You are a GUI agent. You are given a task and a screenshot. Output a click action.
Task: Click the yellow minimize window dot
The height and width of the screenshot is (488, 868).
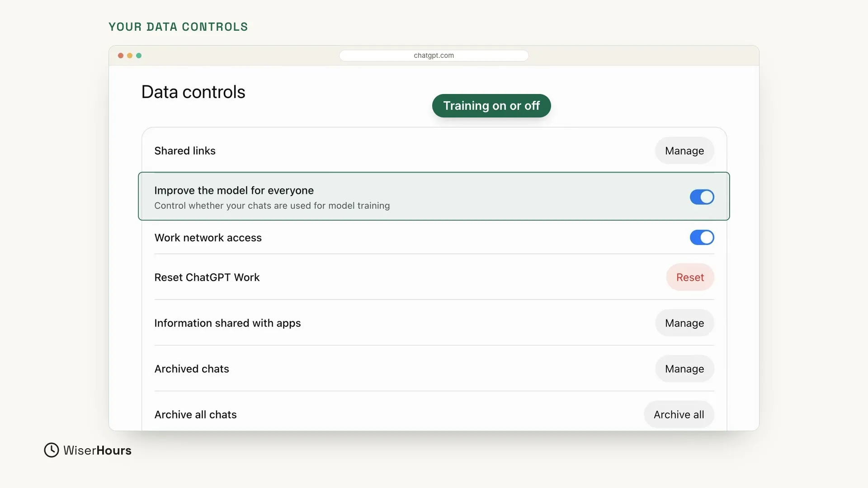click(130, 56)
